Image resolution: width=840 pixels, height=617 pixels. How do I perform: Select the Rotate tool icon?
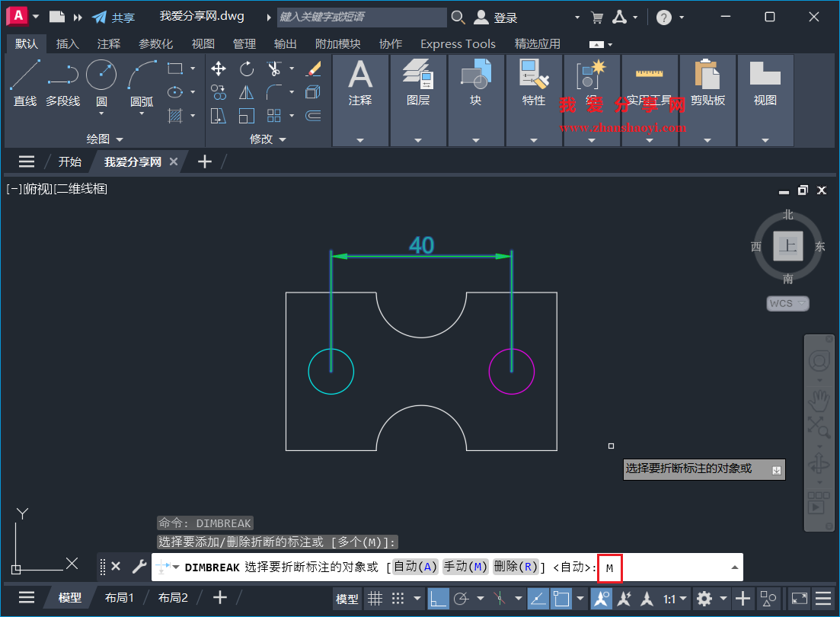[x=247, y=69]
